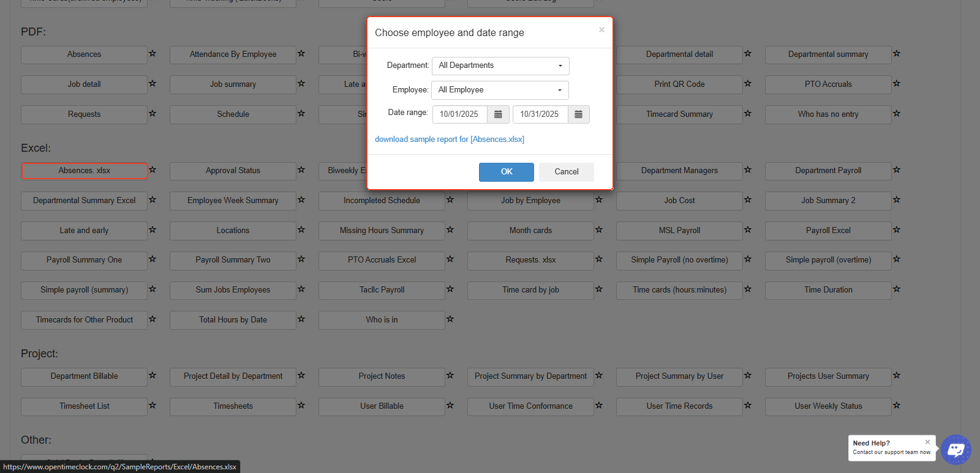
Task: Click the start date field 10/01/2025
Action: tap(459, 114)
